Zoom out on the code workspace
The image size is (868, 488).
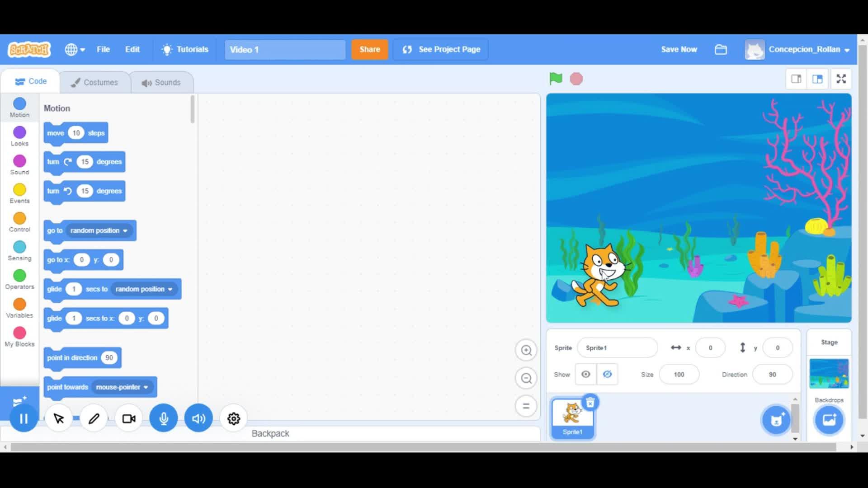pyautogui.click(x=526, y=378)
